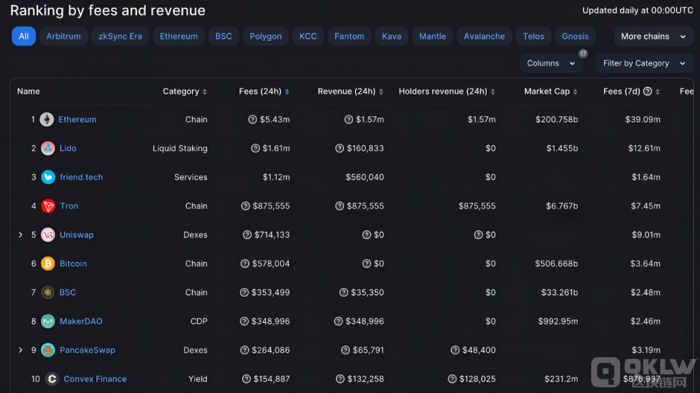Select the Arbitrum chain tab
The width and height of the screenshot is (700, 393).
(x=63, y=37)
